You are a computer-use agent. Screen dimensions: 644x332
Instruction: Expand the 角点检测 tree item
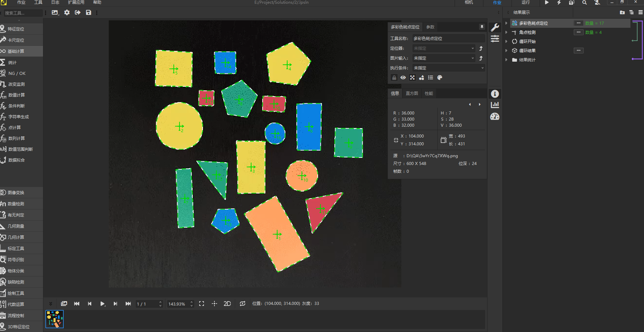click(506, 32)
